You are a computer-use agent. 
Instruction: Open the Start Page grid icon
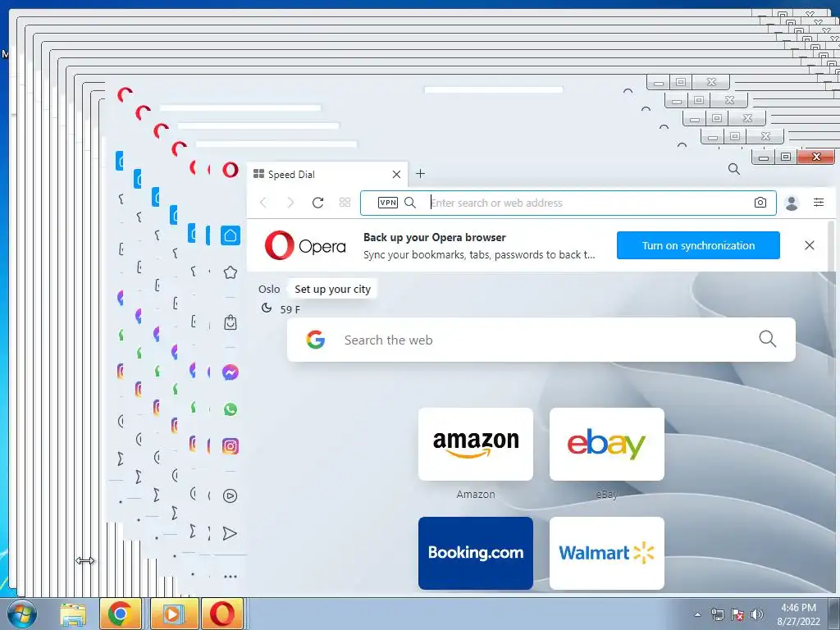click(345, 203)
